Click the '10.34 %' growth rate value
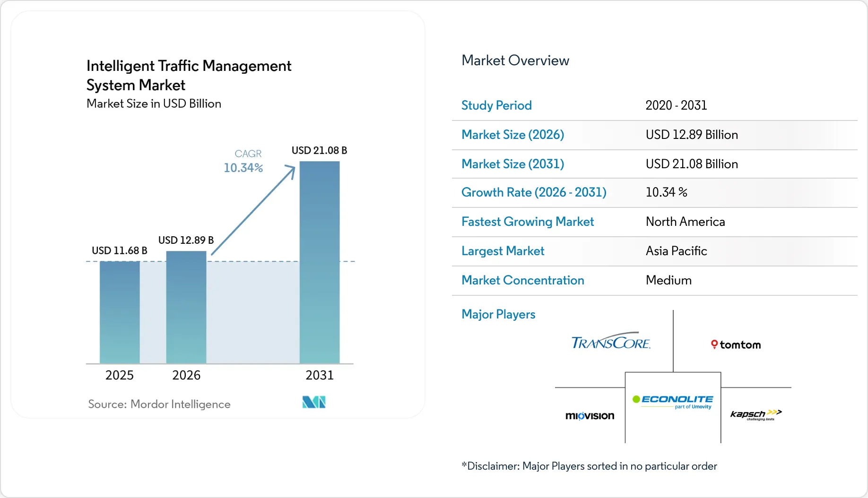 667,192
